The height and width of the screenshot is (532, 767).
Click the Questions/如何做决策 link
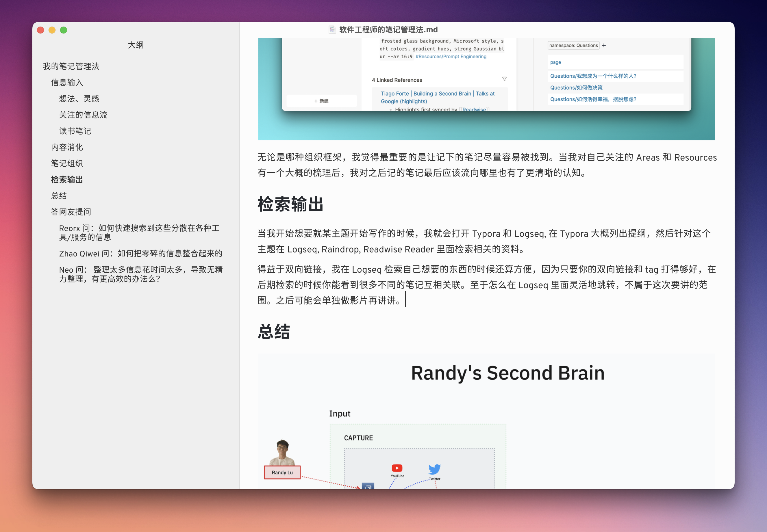click(576, 88)
